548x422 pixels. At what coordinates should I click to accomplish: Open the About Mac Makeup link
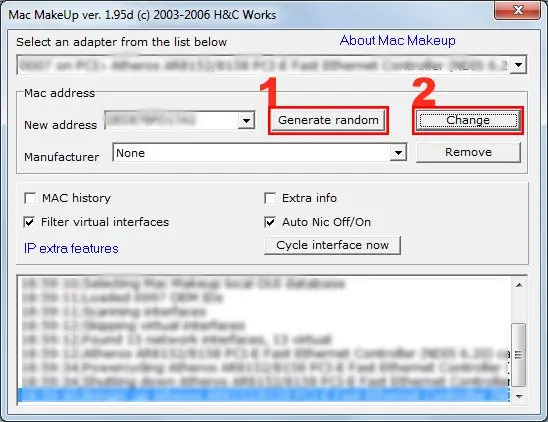[x=397, y=41]
